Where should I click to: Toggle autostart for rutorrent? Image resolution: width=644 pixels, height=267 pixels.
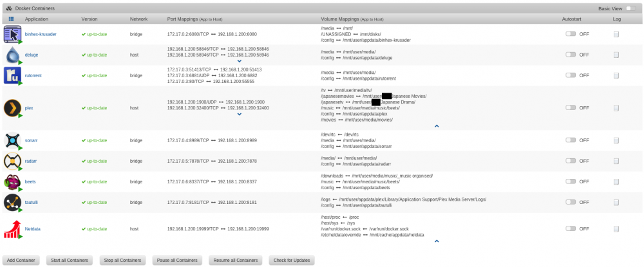coord(571,75)
